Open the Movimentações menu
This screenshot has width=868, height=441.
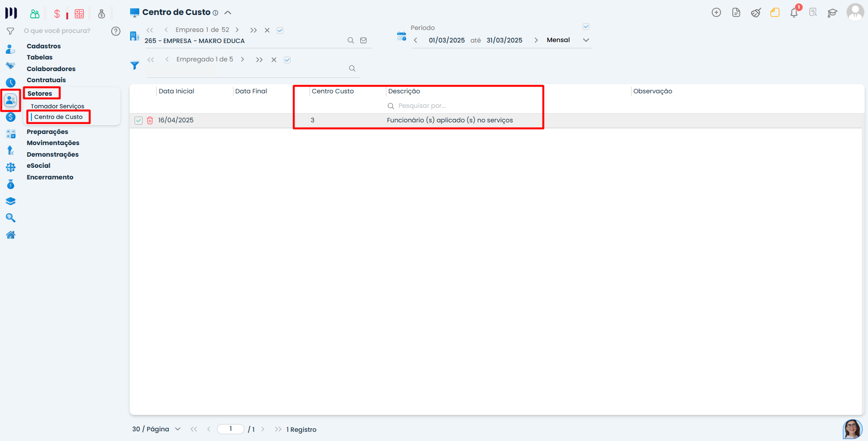(53, 143)
